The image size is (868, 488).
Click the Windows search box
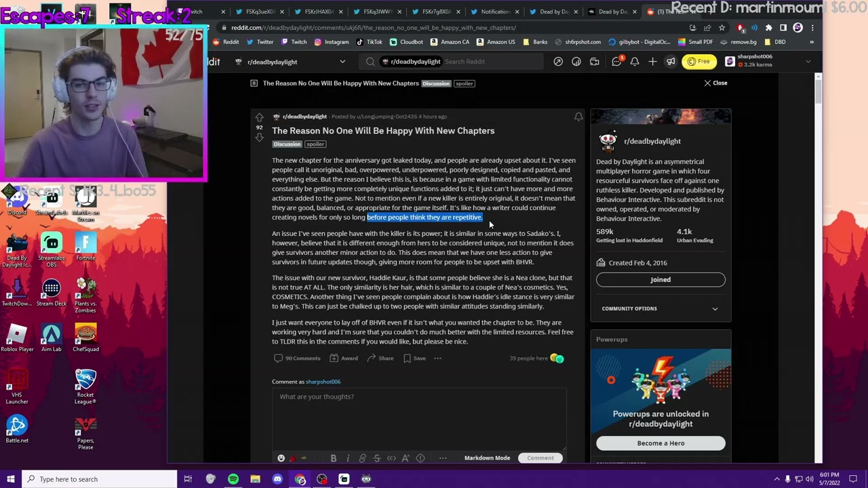99,479
